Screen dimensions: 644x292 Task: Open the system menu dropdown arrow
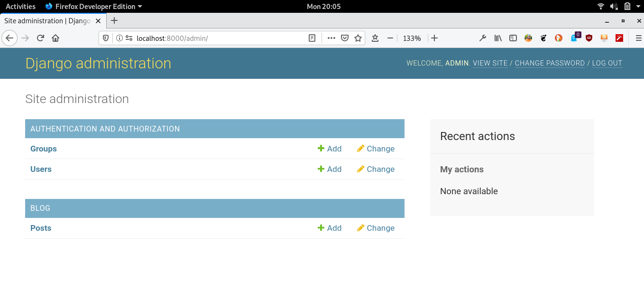tap(638, 6)
